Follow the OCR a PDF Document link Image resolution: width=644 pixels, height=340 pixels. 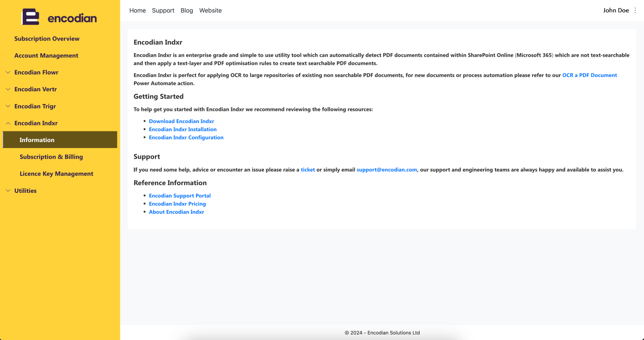[589, 75]
